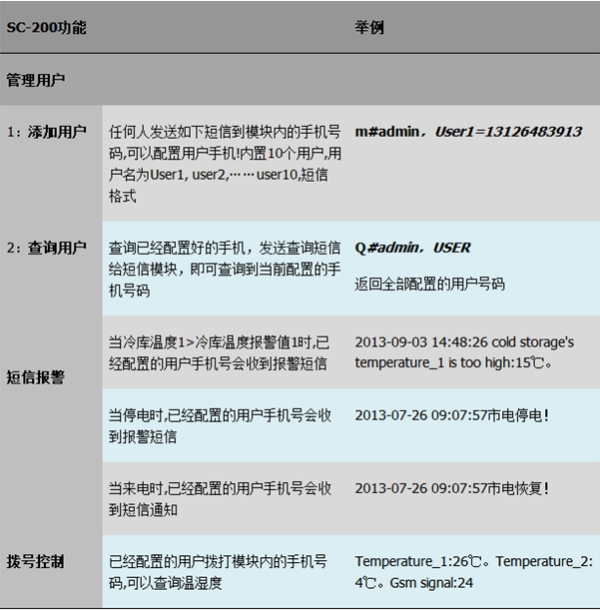The height and width of the screenshot is (610, 600).
Task: Click the add-user description about 内置10个用户
Action: [224, 164]
